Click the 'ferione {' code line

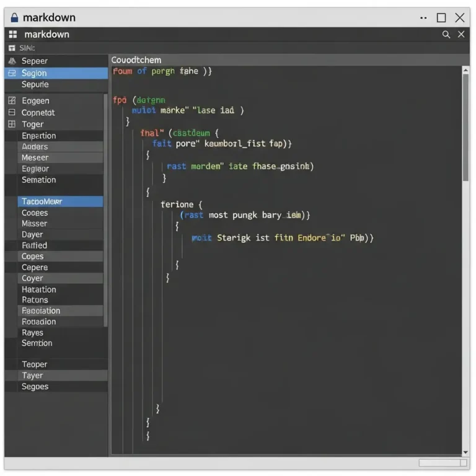pyautogui.click(x=182, y=205)
